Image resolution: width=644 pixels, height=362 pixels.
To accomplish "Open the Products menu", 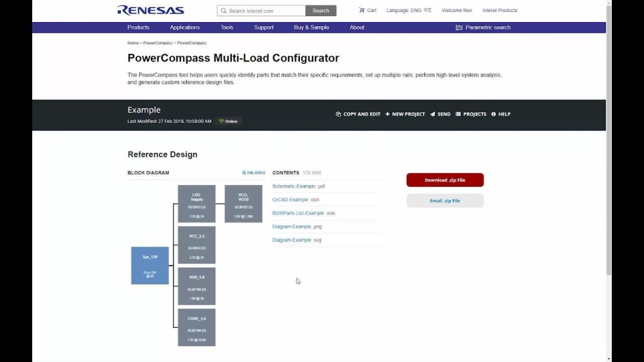I will pyautogui.click(x=138, y=27).
